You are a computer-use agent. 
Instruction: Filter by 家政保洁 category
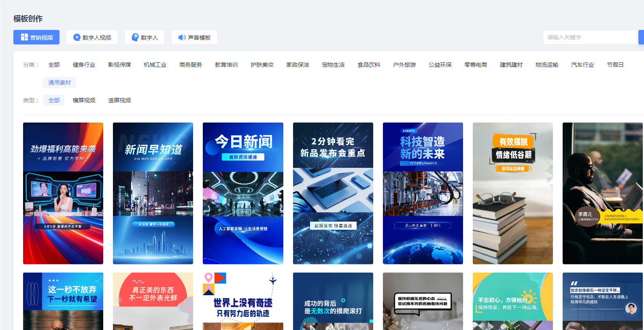tap(298, 65)
